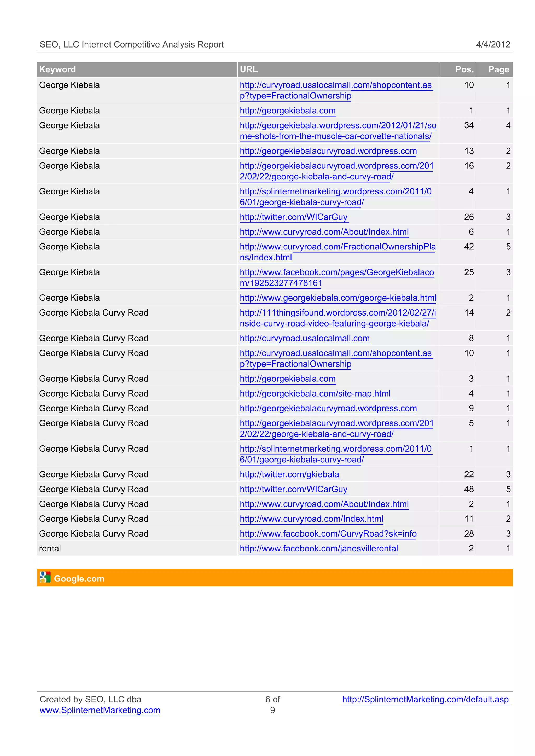
Task: Open twitter.com/WICarGuy link at position 26
Action: pos(294,217)
